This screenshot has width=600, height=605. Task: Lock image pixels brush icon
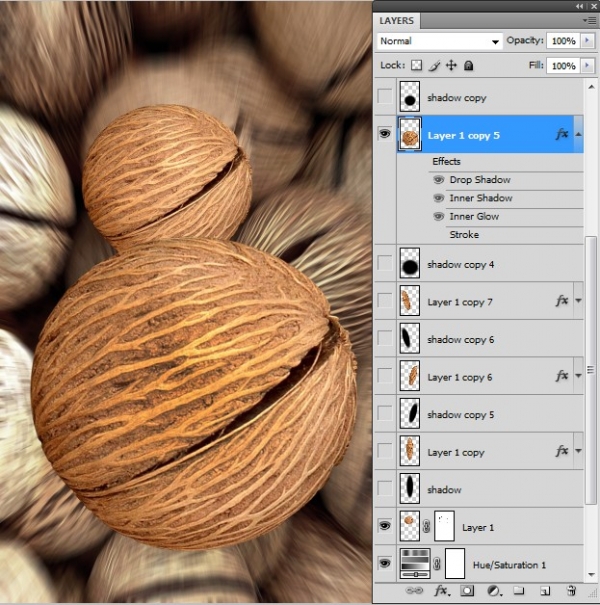(434, 66)
